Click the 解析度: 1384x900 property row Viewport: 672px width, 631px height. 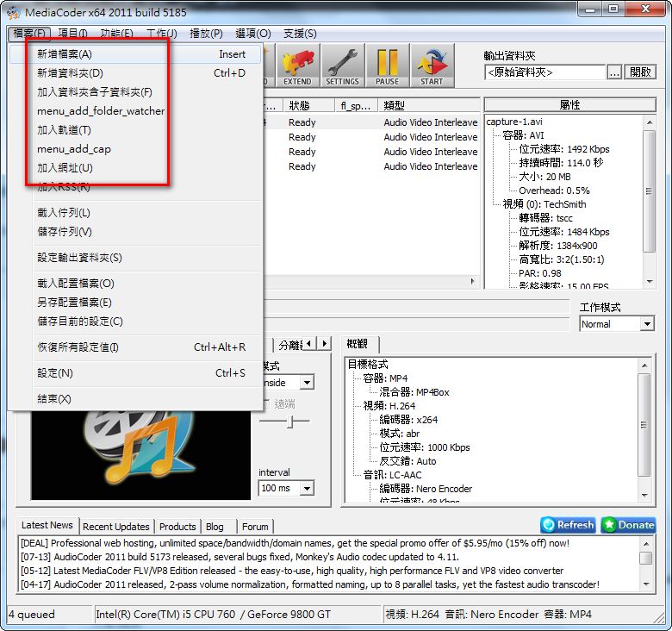pyautogui.click(x=557, y=246)
